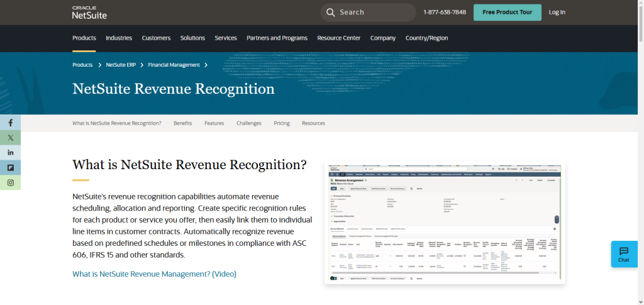Jump to the Benefits section
644x305 pixels.
(x=183, y=123)
